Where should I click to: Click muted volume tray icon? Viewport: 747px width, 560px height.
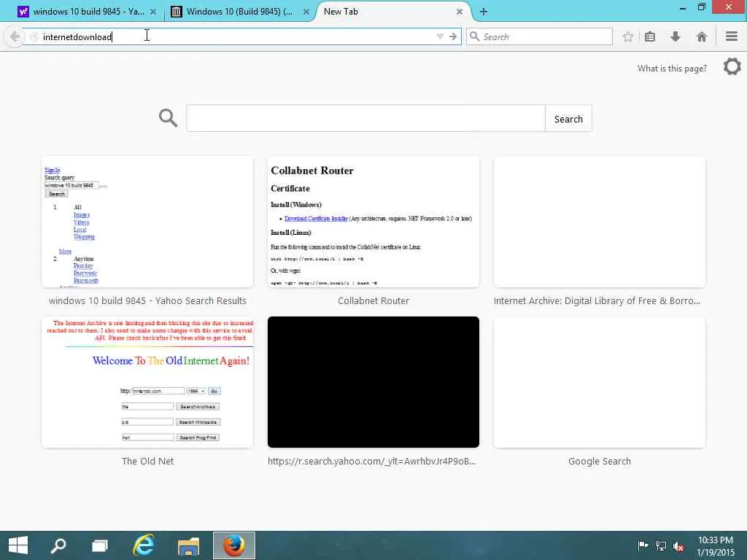click(x=678, y=546)
